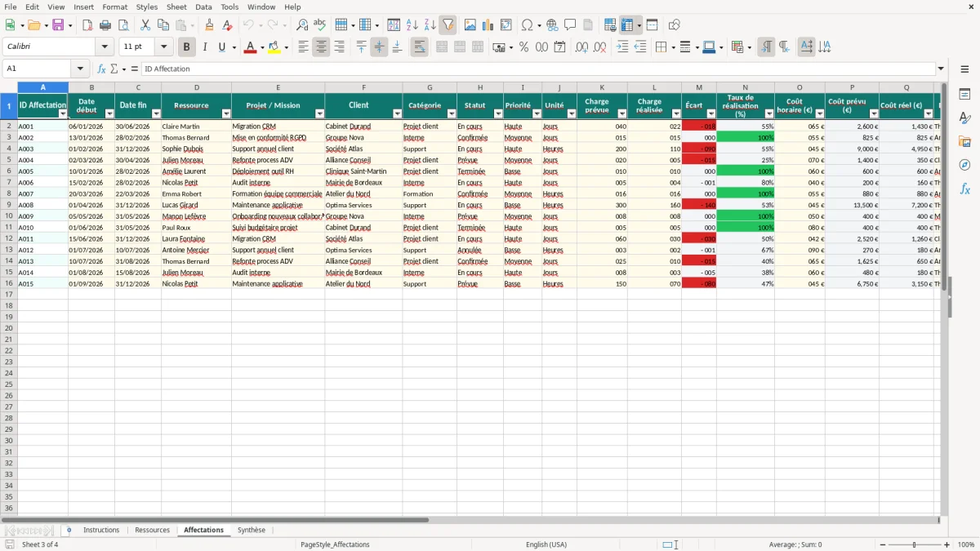Open the font size dropdown arrow
980x551 pixels.
pyautogui.click(x=163, y=47)
